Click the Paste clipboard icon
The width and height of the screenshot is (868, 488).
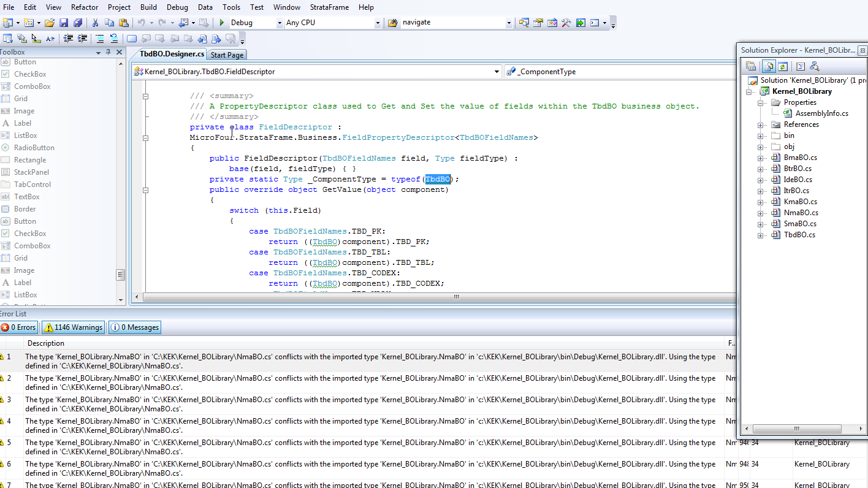click(x=124, y=23)
